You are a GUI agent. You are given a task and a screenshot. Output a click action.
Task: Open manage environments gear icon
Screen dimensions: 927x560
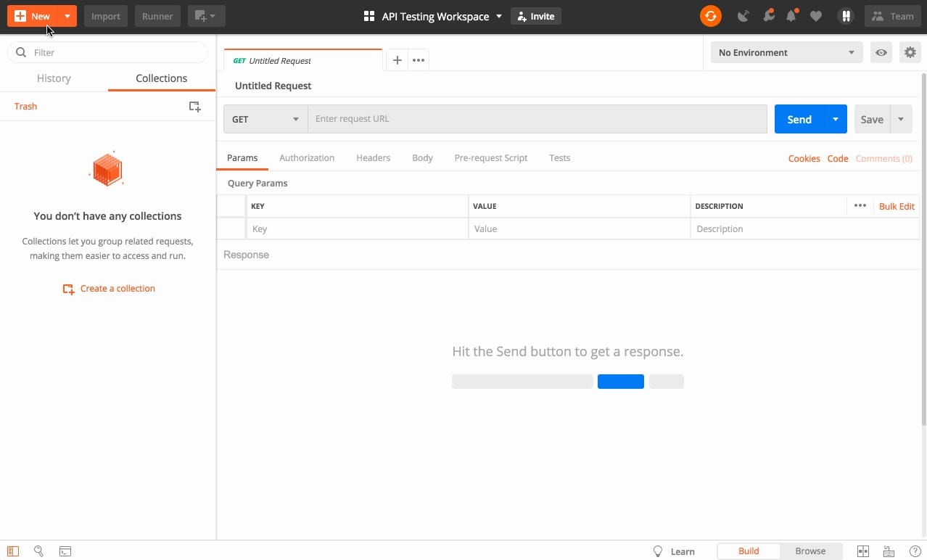click(910, 52)
